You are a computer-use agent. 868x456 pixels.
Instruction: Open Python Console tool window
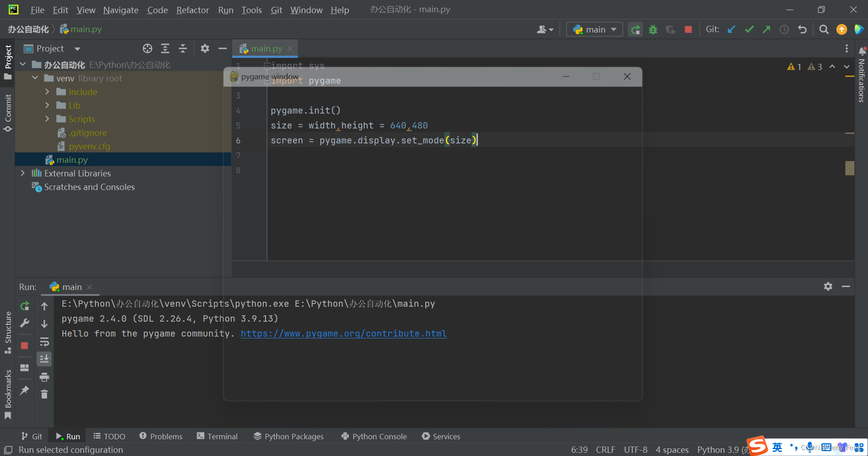[x=374, y=436]
